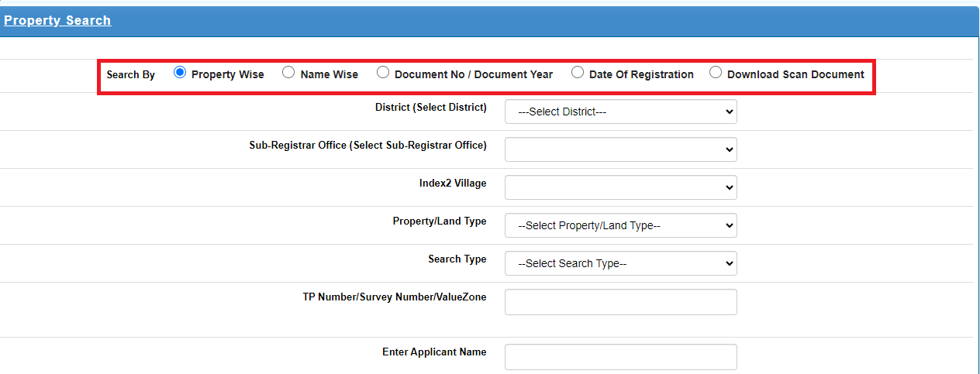
Task: Select Document No / Document Year radio
Action: tap(383, 73)
